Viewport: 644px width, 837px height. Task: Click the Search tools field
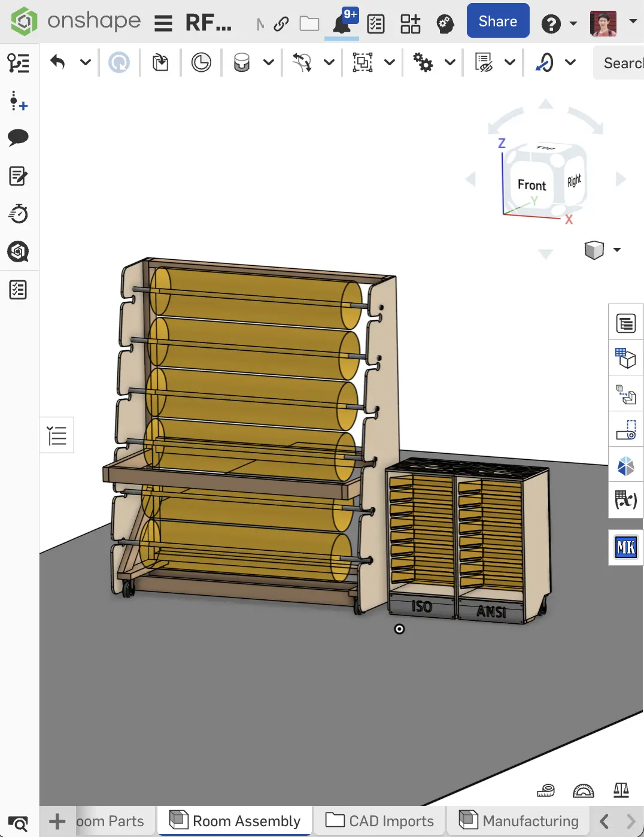tap(619, 63)
